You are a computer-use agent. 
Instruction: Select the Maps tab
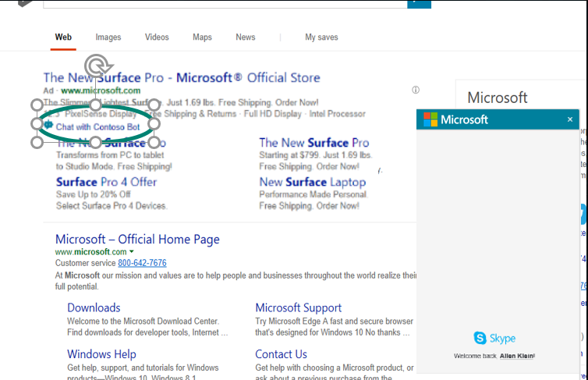tap(202, 37)
